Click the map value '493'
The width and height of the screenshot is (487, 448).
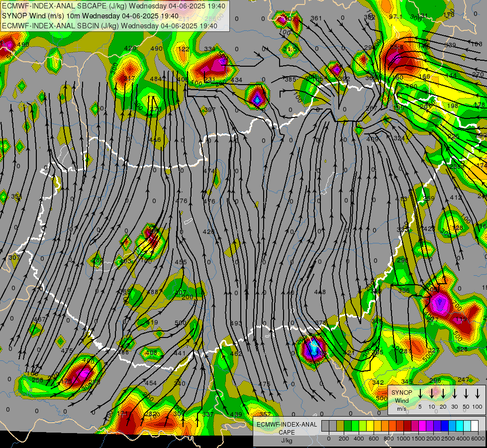tap(236, 323)
